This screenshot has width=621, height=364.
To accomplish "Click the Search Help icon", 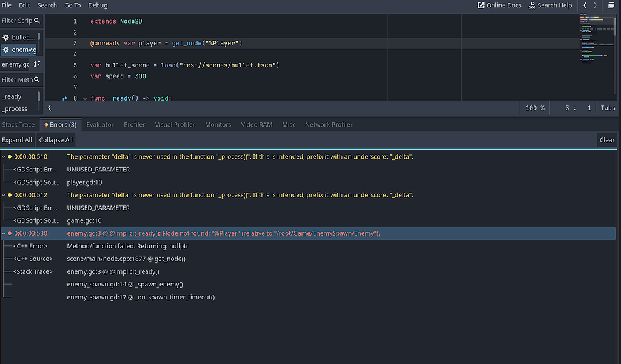I will click(532, 5).
